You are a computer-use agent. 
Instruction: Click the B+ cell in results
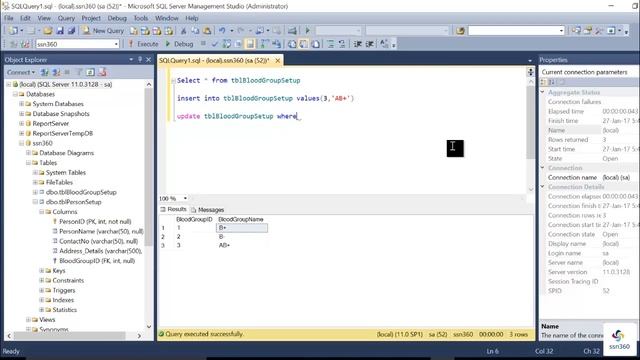pos(242,228)
